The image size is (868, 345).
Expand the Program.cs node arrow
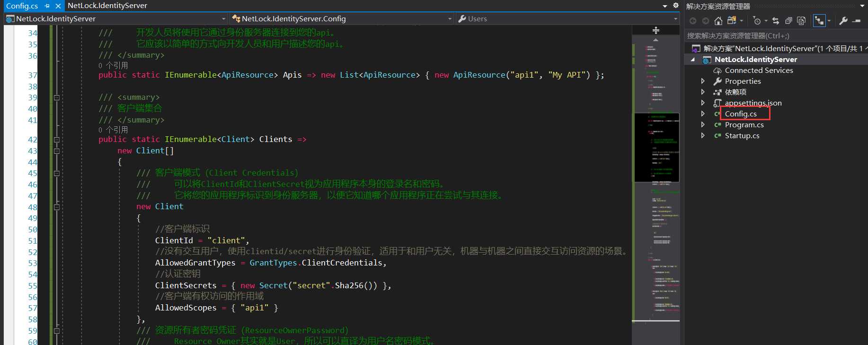pyautogui.click(x=703, y=125)
